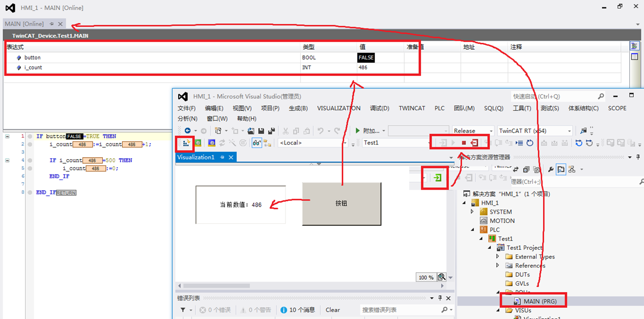This screenshot has height=319, width=644.
Task: Click the undo arrow toolbar icon
Action: (320, 131)
